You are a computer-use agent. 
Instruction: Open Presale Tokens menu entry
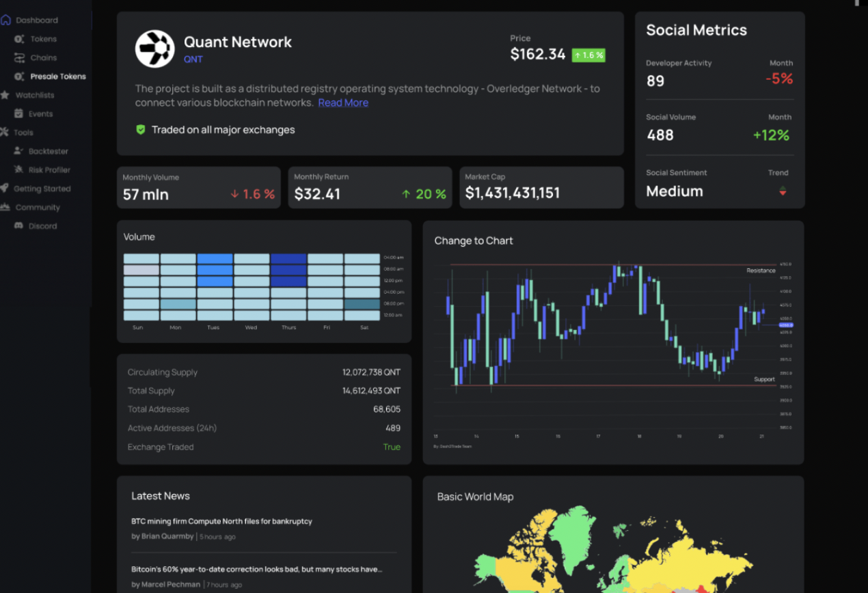[x=58, y=77]
